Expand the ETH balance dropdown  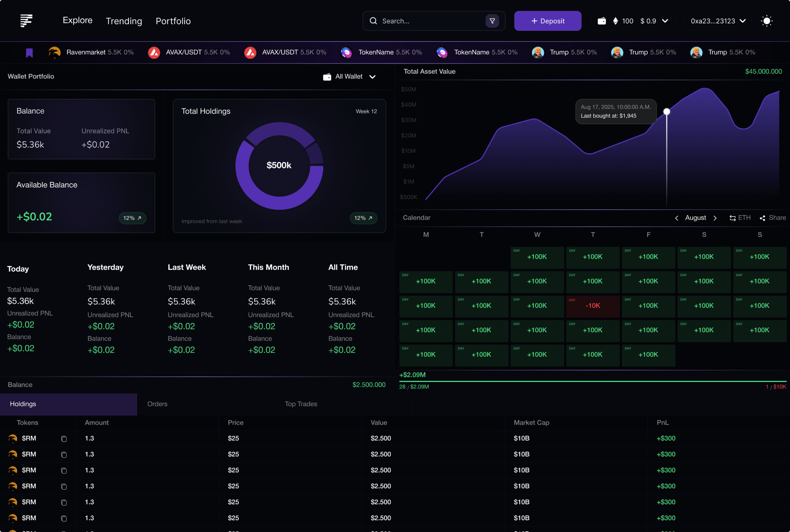click(665, 21)
